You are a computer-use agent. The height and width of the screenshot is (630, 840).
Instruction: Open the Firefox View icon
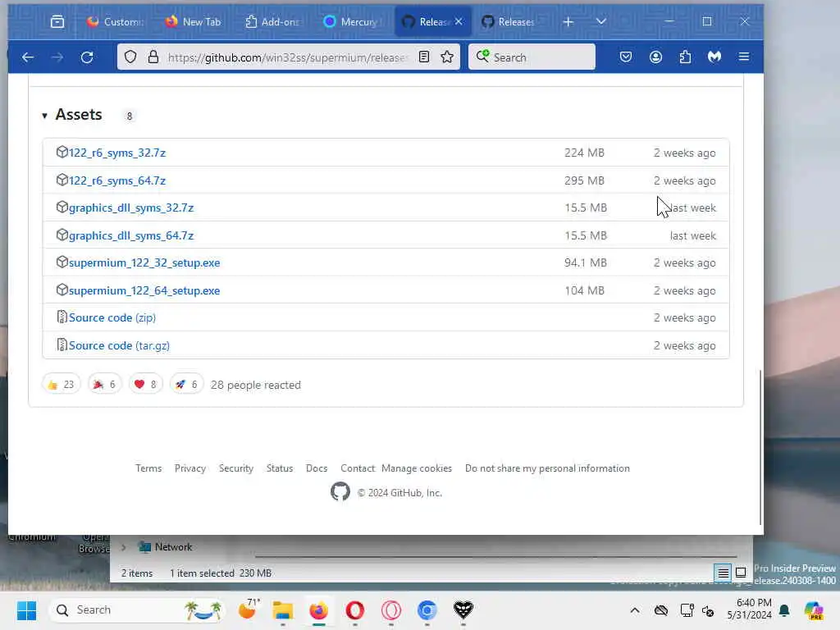pyautogui.click(x=57, y=21)
